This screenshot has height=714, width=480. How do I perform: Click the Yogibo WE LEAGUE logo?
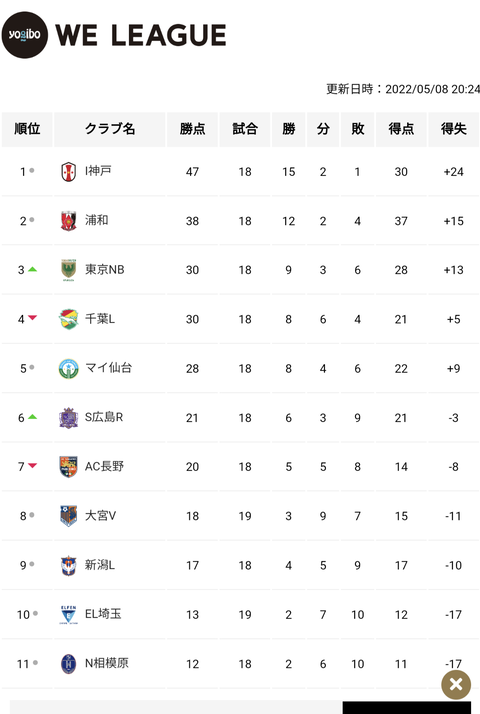tap(114, 35)
